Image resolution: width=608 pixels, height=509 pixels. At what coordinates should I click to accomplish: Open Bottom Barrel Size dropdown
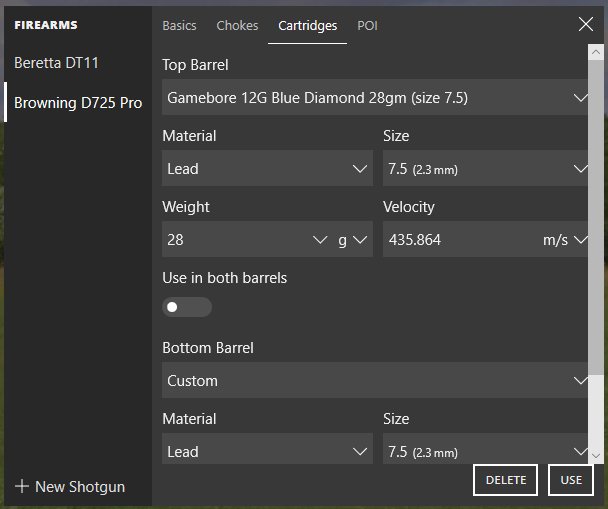(485, 452)
